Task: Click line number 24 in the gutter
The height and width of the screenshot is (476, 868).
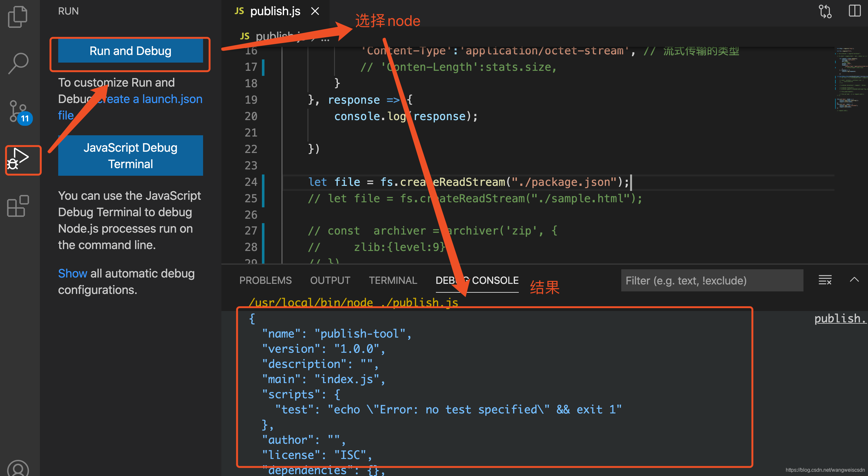Action: pos(251,182)
